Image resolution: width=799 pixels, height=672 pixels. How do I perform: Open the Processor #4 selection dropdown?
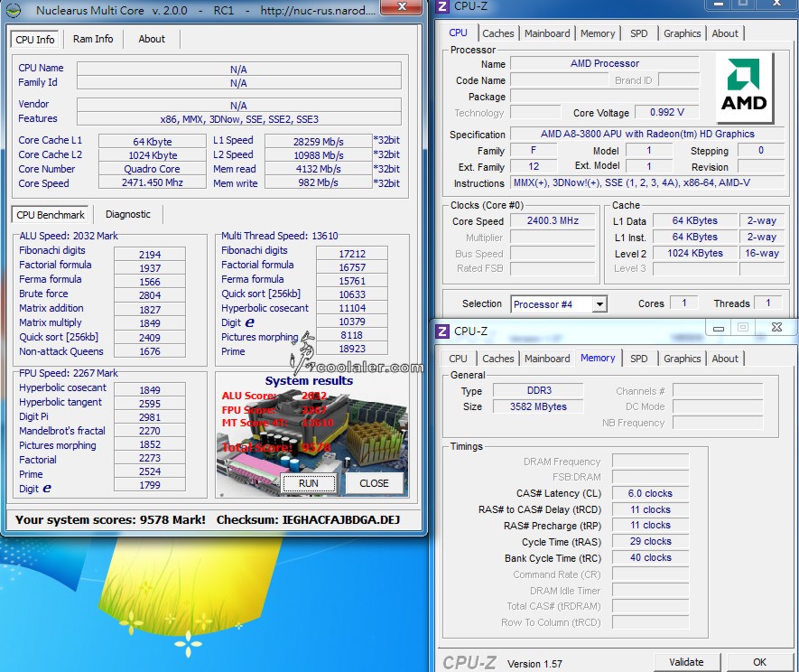599,304
